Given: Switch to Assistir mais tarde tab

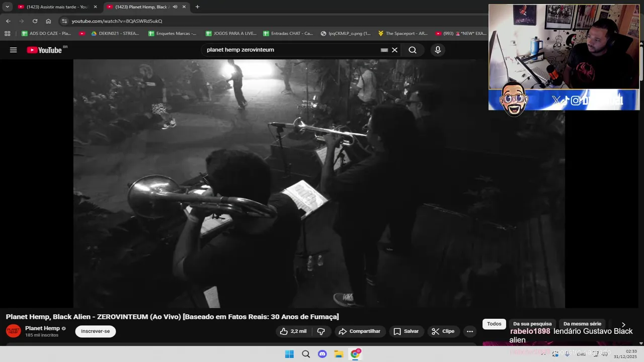Looking at the screenshot, I should [x=57, y=7].
